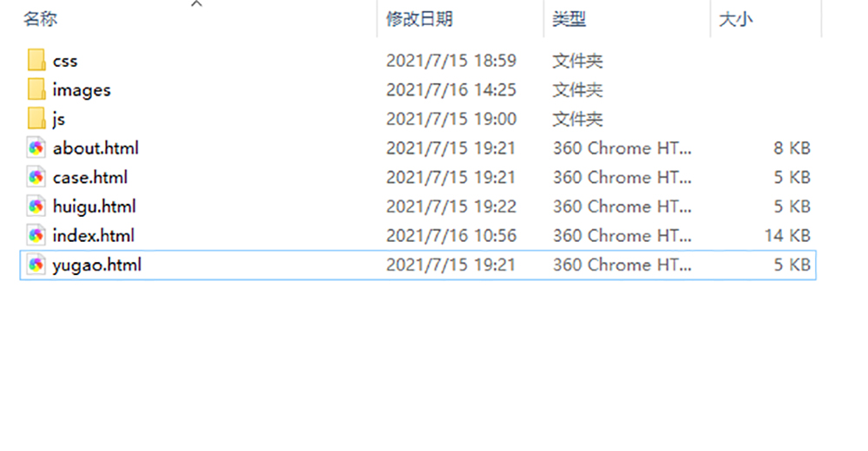Select the js folder icon

(x=36, y=119)
